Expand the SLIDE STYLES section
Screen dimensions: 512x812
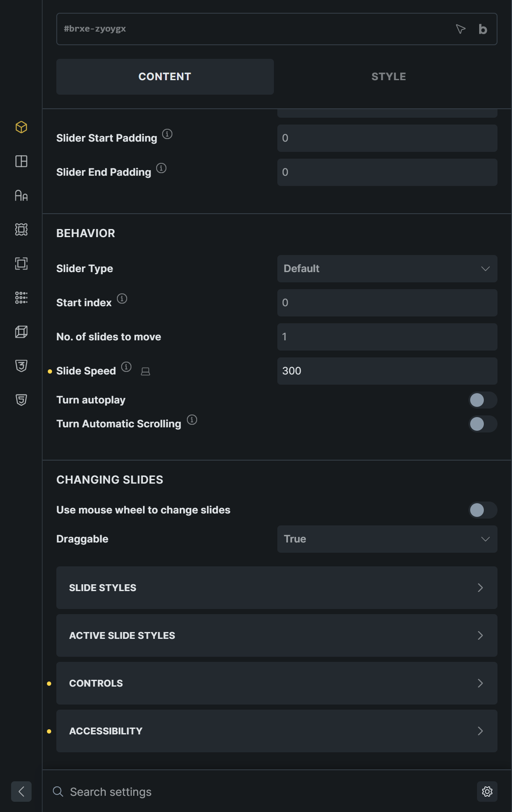point(277,588)
